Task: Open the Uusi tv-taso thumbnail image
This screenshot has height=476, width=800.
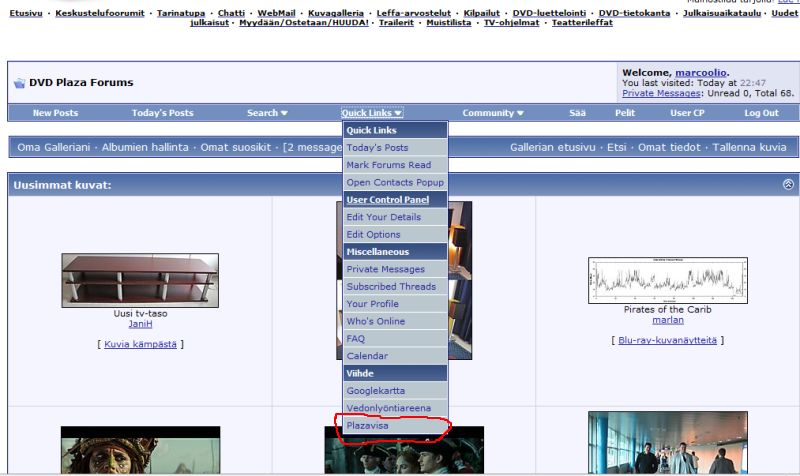Action: [126, 280]
